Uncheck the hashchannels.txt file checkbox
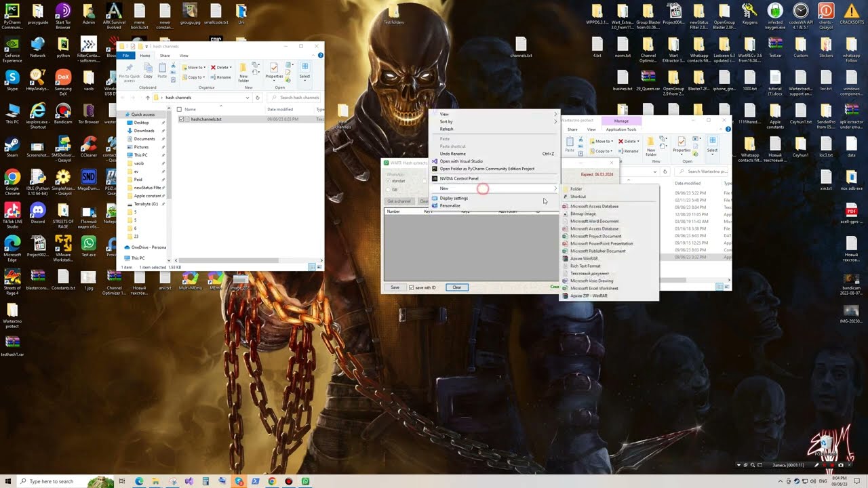 pos(182,119)
